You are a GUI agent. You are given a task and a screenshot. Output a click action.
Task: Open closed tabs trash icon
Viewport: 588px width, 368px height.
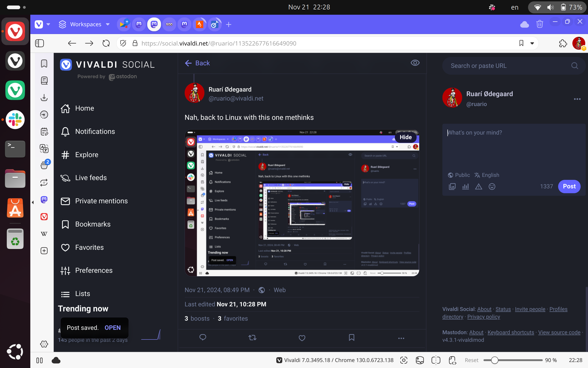(x=540, y=24)
